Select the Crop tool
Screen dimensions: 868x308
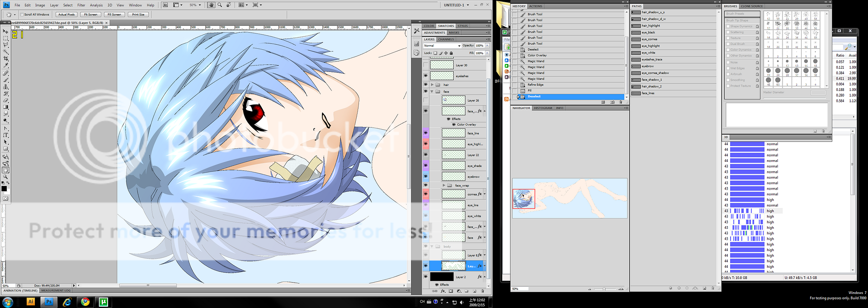coord(5,58)
